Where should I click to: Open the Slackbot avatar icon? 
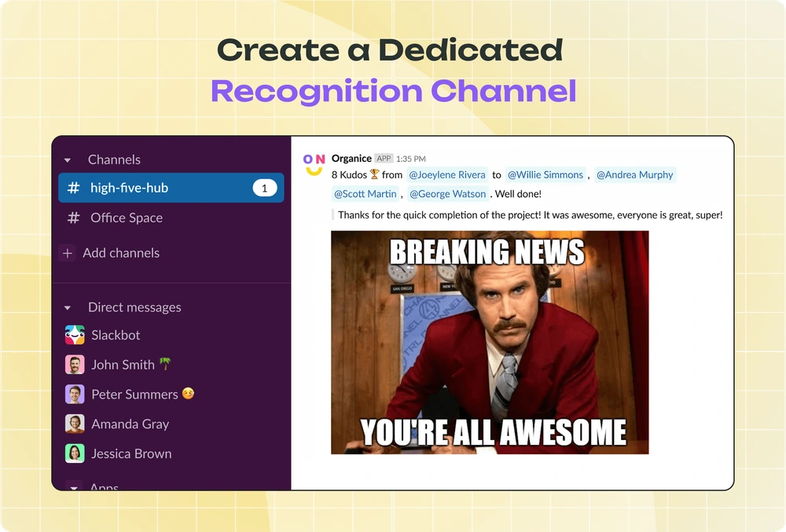tap(75, 335)
